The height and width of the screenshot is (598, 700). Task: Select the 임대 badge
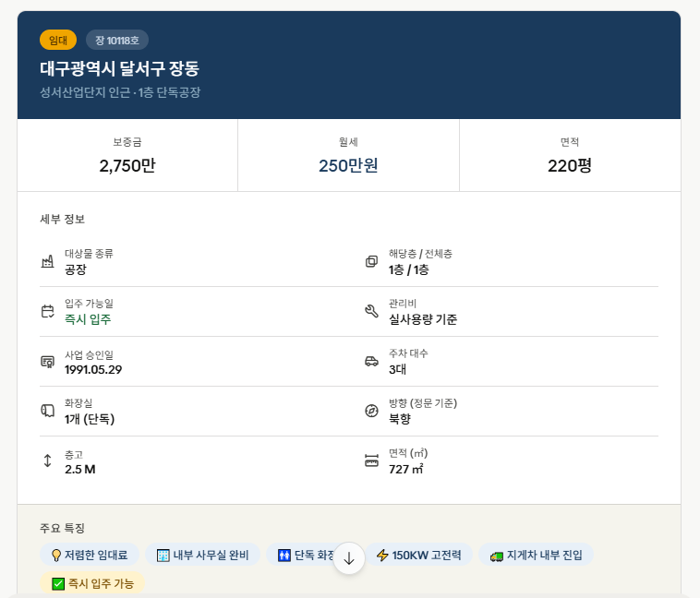tap(58, 41)
